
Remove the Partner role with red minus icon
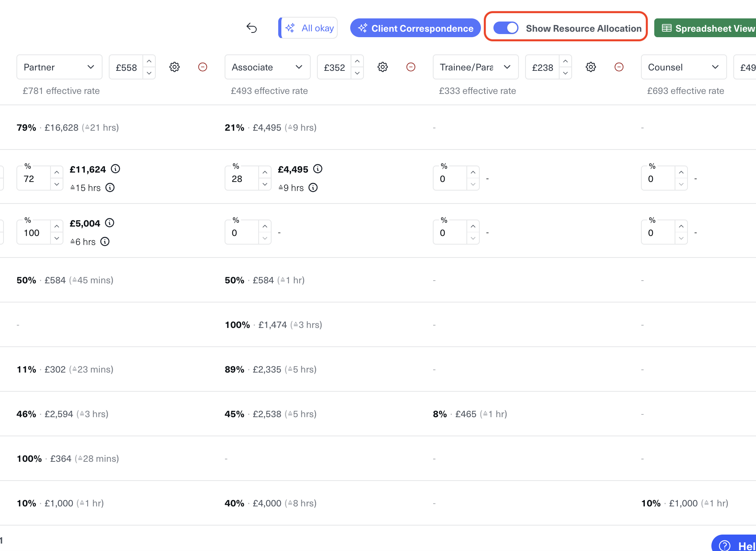(x=203, y=67)
